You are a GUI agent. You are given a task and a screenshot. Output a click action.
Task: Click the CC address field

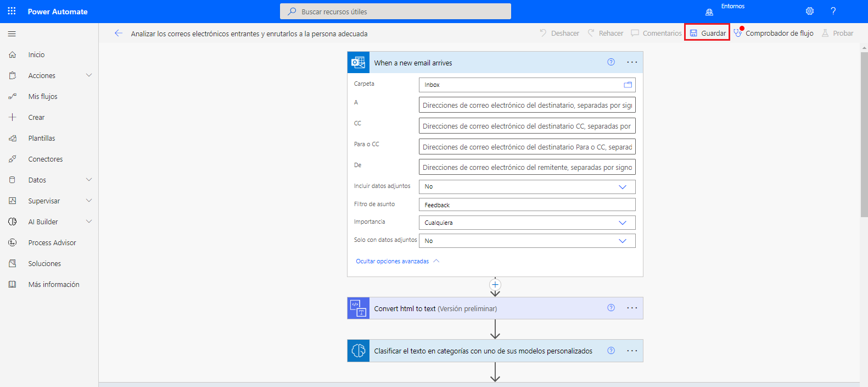click(x=527, y=126)
